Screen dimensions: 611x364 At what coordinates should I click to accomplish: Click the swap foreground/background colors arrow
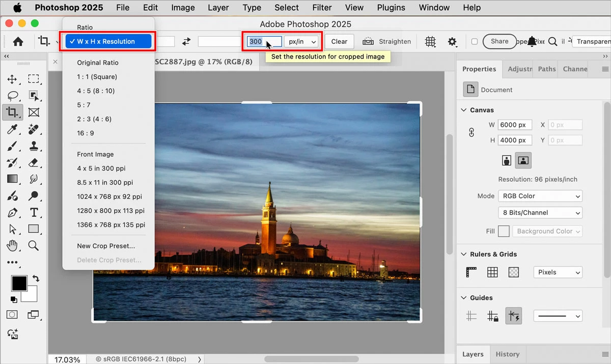coord(35,278)
